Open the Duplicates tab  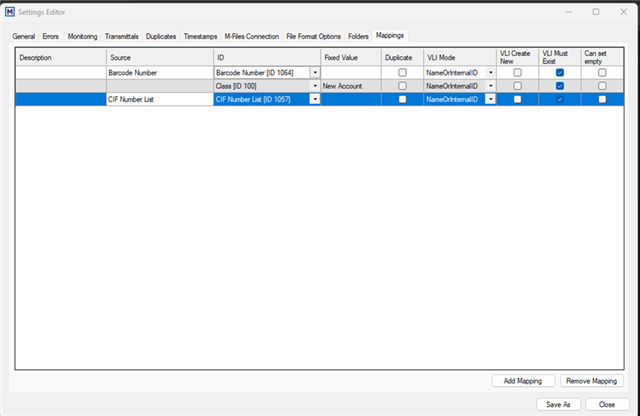(161, 36)
